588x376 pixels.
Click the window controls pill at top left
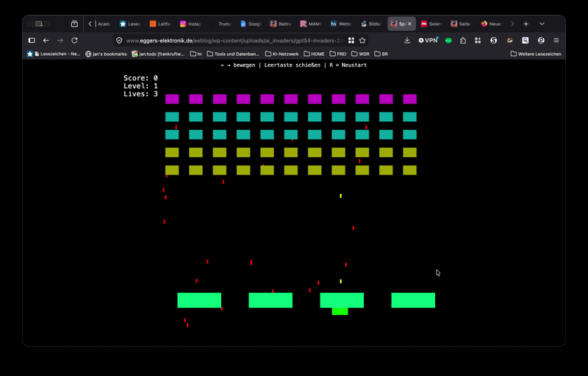tap(39, 24)
